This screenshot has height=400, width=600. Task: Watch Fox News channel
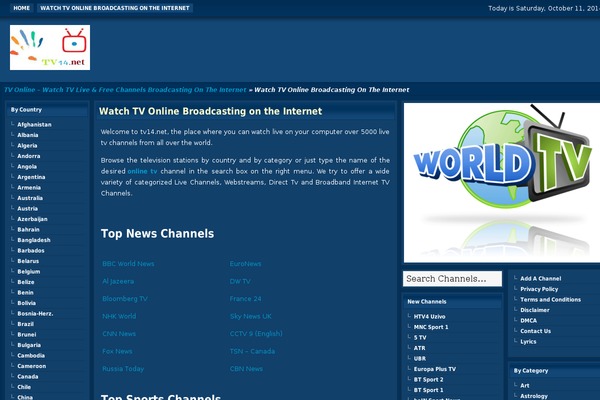117,351
